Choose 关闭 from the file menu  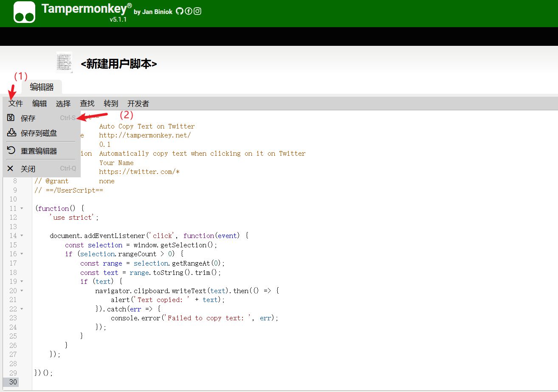(x=42, y=168)
